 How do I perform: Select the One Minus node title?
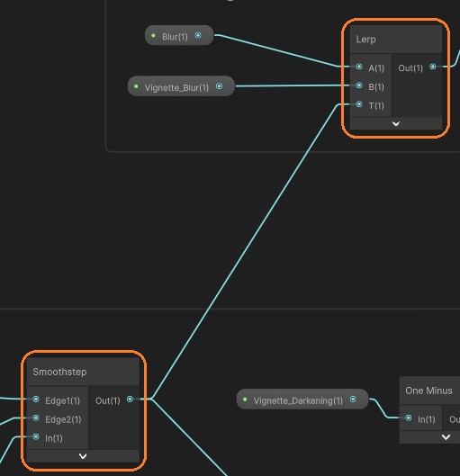click(x=428, y=391)
